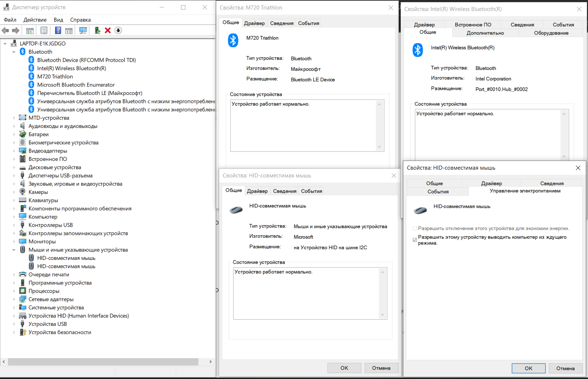
Task: Switch to События tab in M720 Triathlon properties
Action: click(x=308, y=23)
